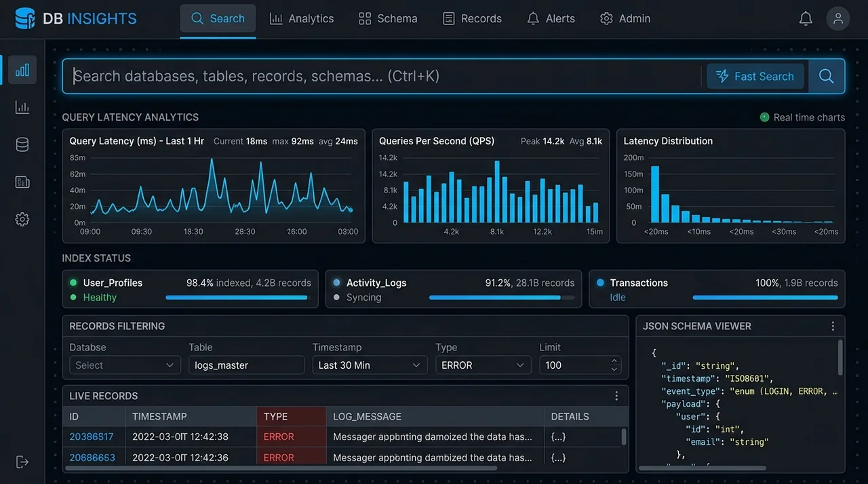Image resolution: width=868 pixels, height=484 pixels.
Task: Open the Type ERROR dropdown
Action: pyautogui.click(x=484, y=365)
